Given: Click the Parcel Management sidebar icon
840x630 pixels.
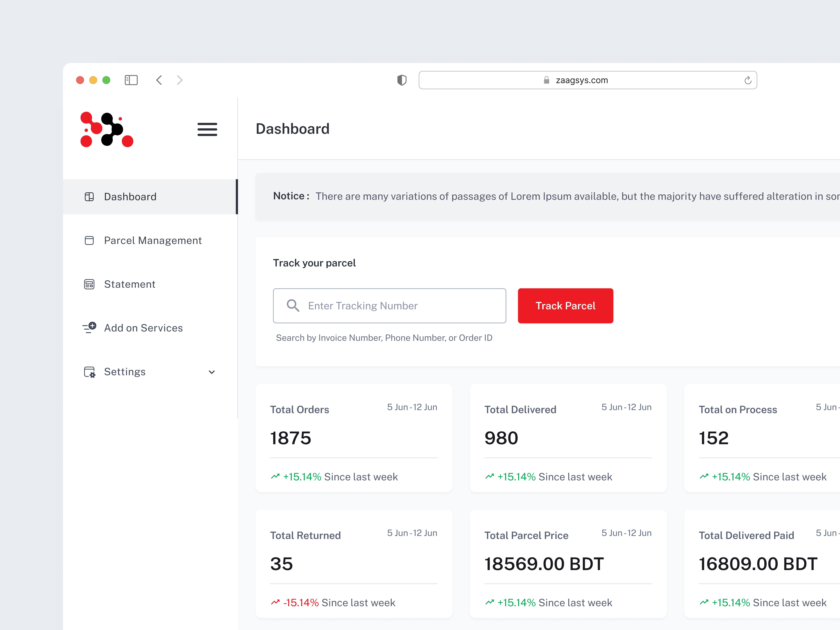Looking at the screenshot, I should tap(89, 240).
